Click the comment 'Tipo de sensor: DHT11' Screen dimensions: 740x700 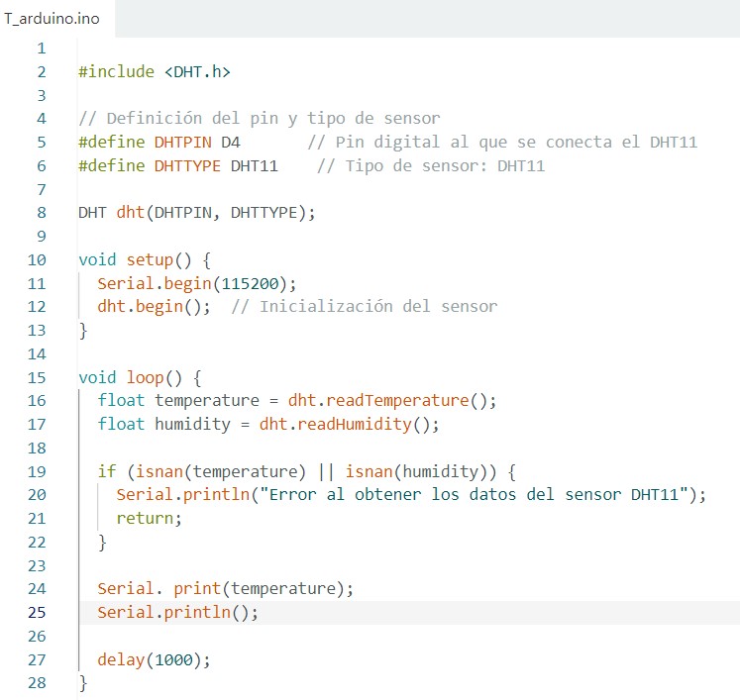[431, 165]
